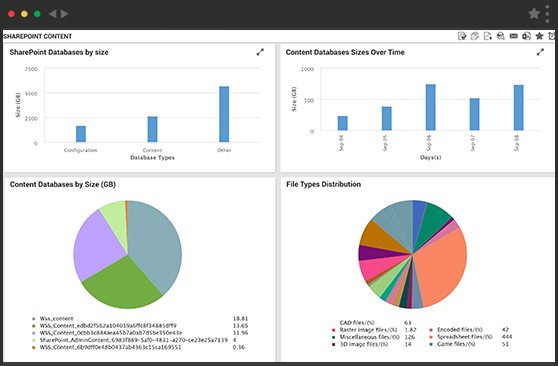
Task: Click the 13.65 value in content legend
Action: 240,326
